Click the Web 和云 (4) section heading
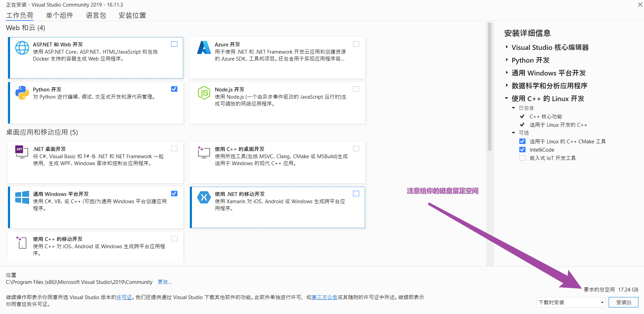This screenshot has height=314, width=644. click(x=26, y=28)
